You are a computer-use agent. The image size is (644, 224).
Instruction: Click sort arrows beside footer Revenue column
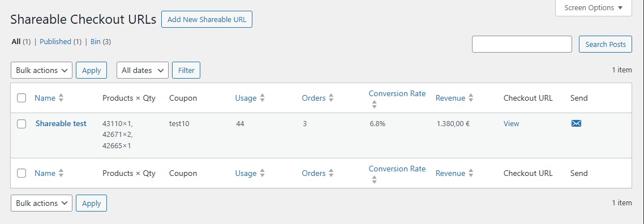[471, 174]
